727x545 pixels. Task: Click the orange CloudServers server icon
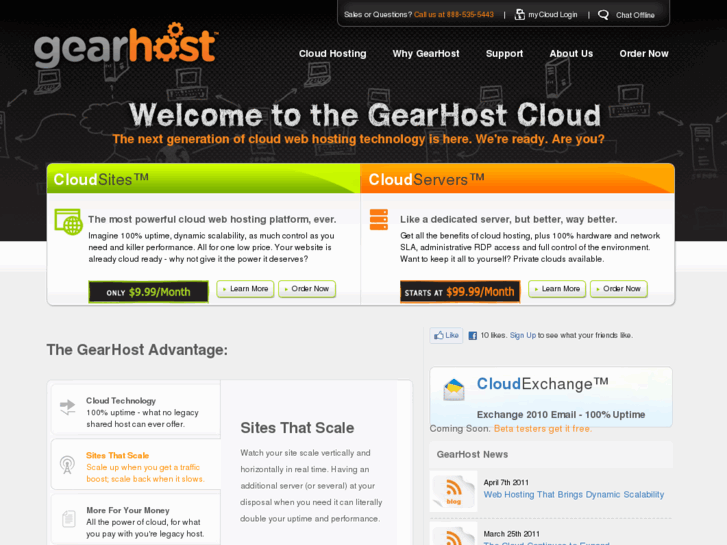[x=379, y=219]
